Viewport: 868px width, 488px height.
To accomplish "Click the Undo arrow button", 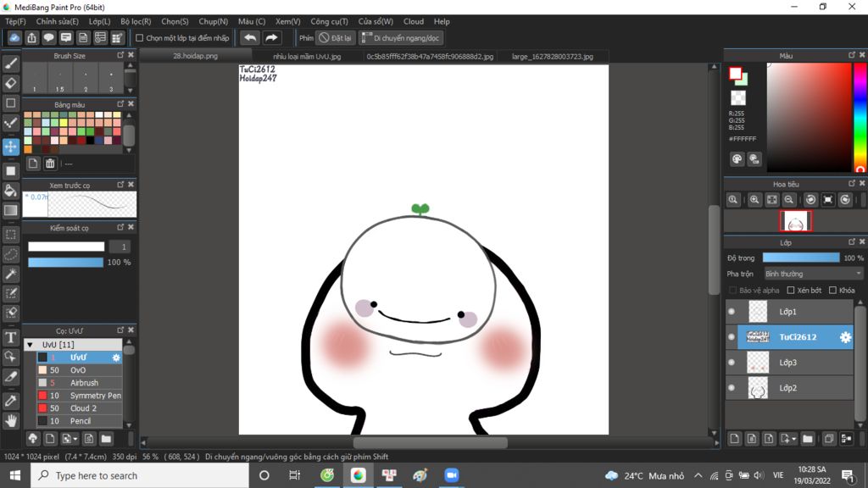I will coord(250,37).
